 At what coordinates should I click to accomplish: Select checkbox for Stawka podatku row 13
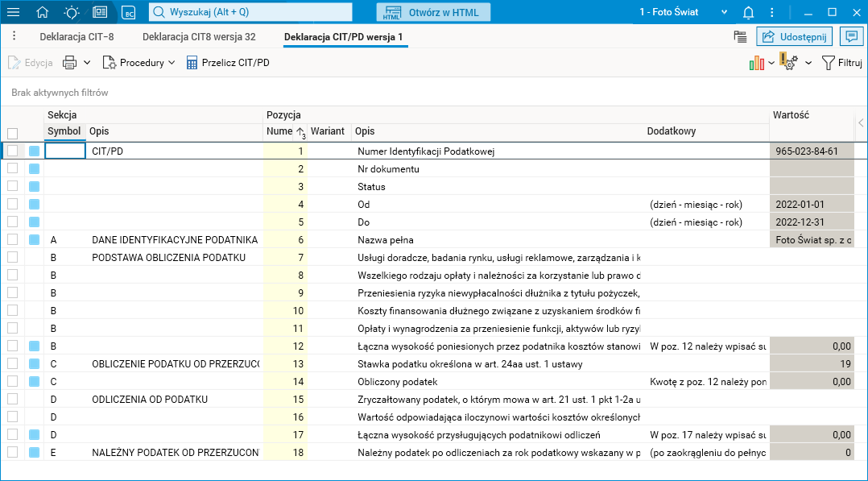(12, 364)
